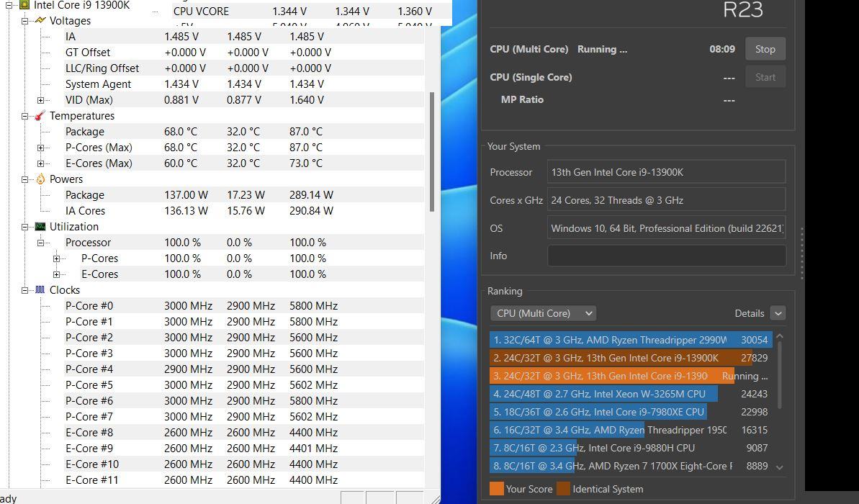This screenshot has width=859, height=504.
Task: Select the P-Core #7 clock row
Action: 244,417
